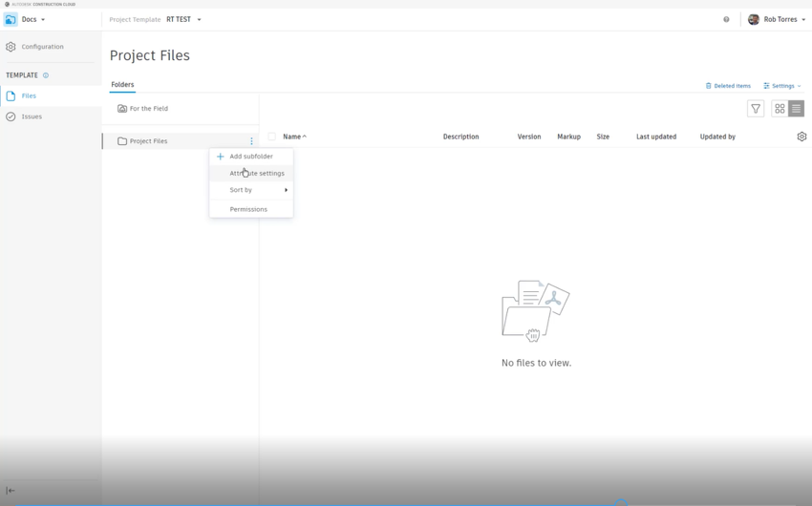This screenshot has height=506, width=812.
Task: Click the Project Template label
Action: coord(135,20)
